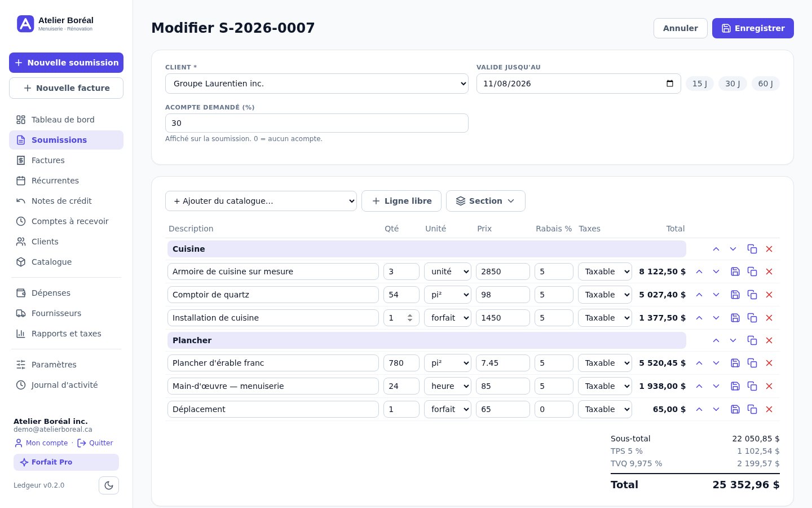Image resolution: width=812 pixels, height=508 pixels.
Task: Click the Atelier Boréal logo icon
Action: (x=25, y=24)
